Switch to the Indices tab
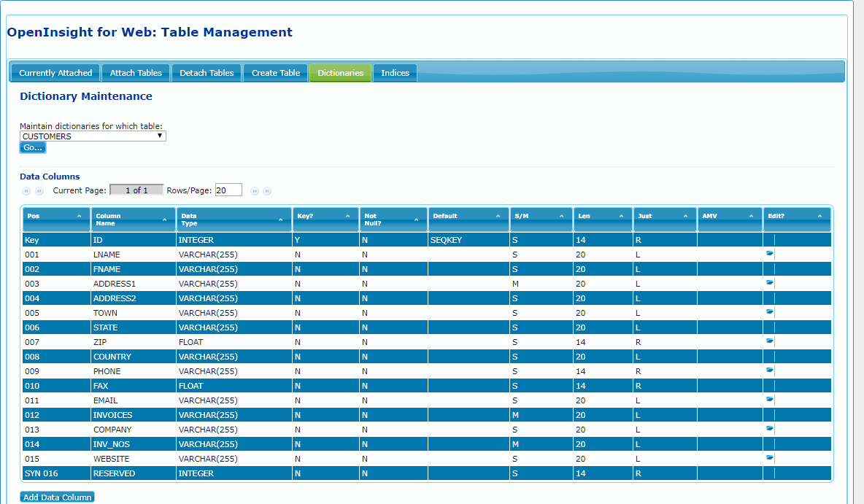The width and height of the screenshot is (864, 504). tap(395, 73)
